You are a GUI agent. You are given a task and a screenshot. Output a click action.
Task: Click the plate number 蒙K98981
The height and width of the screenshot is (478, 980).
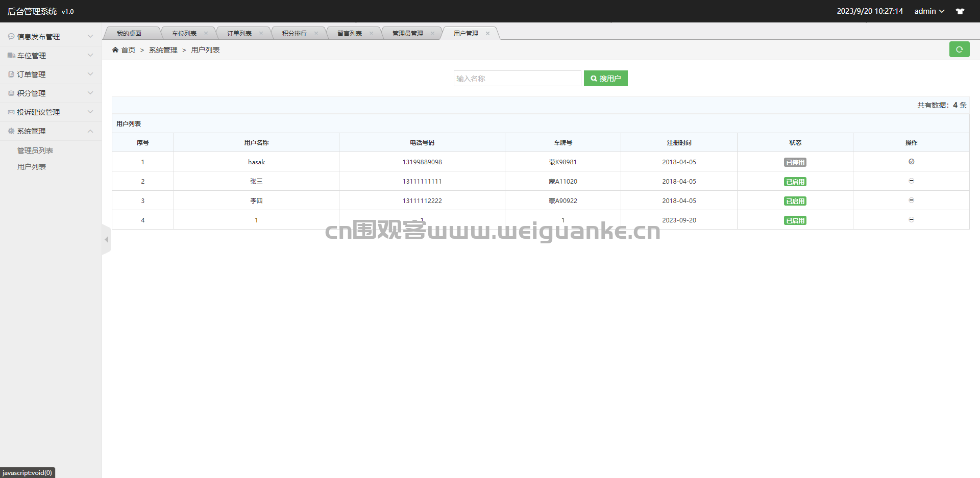(x=563, y=162)
